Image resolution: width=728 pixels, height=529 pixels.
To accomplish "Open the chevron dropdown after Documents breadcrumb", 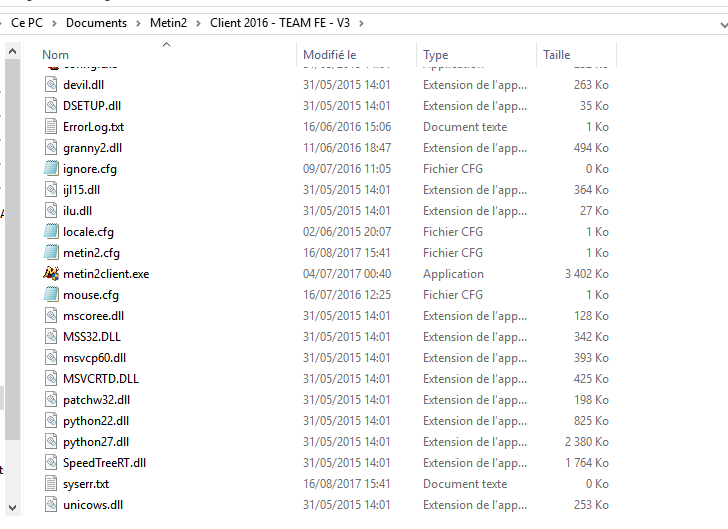I will [138, 23].
